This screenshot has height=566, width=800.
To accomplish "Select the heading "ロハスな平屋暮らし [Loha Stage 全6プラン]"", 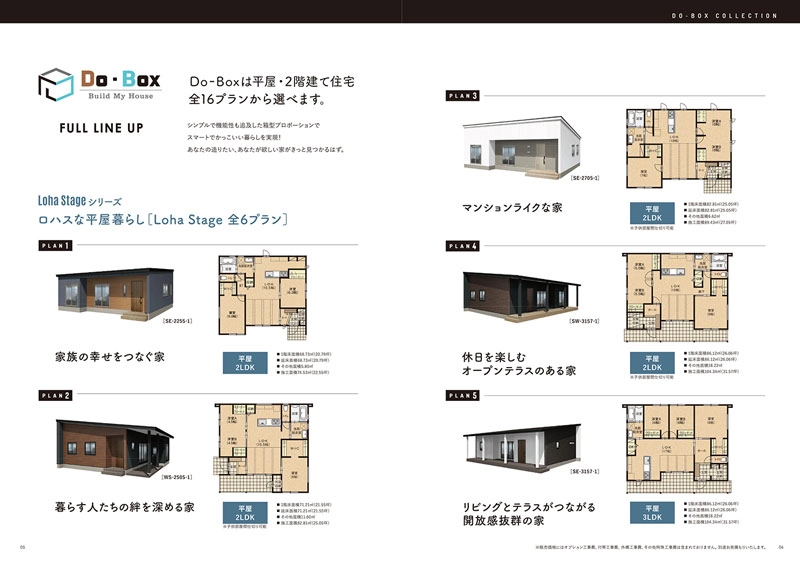I will (163, 220).
